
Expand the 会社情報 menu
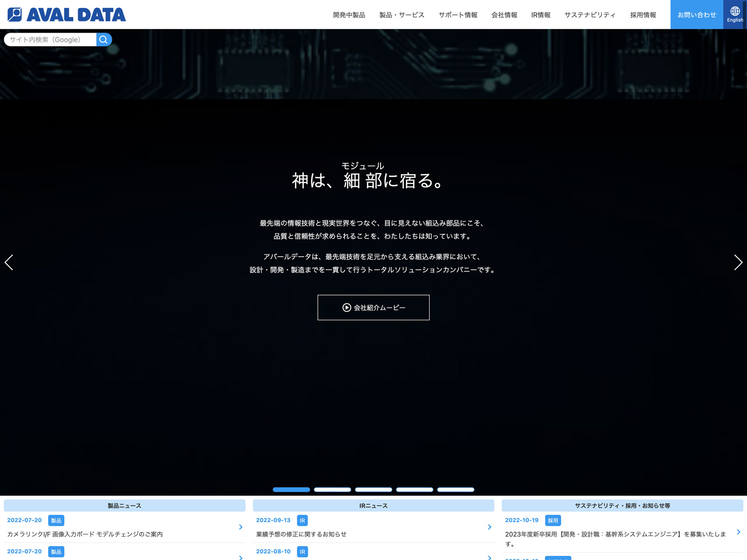point(504,15)
